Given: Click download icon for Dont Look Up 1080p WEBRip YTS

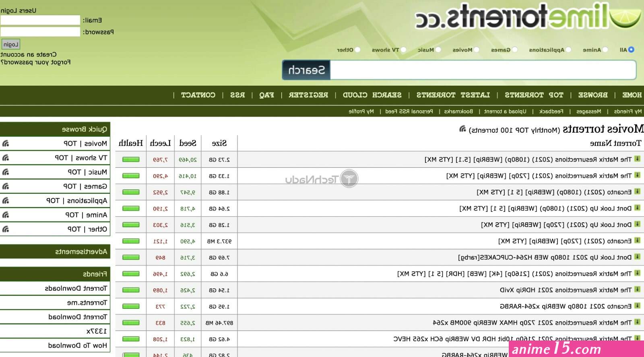Looking at the screenshot, I should click(x=638, y=208).
